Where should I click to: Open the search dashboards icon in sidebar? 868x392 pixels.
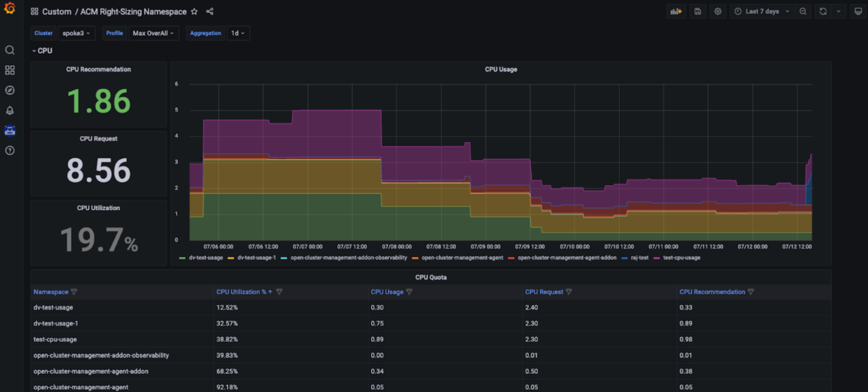coord(10,50)
